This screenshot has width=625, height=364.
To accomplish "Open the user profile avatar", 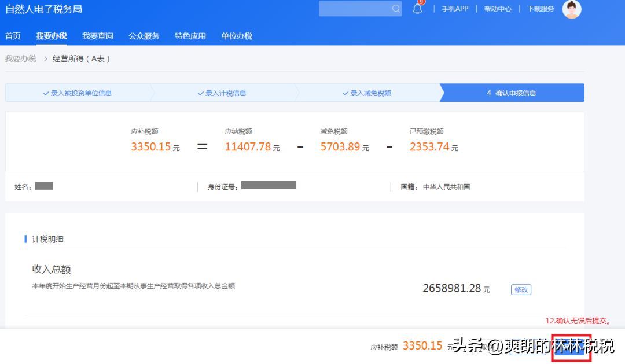I will coord(572,9).
